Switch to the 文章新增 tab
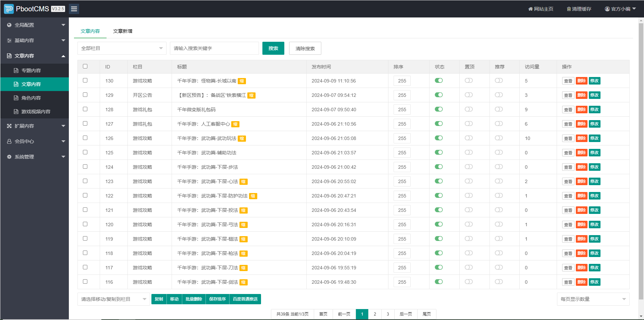The width and height of the screenshot is (644, 320). coord(123,31)
